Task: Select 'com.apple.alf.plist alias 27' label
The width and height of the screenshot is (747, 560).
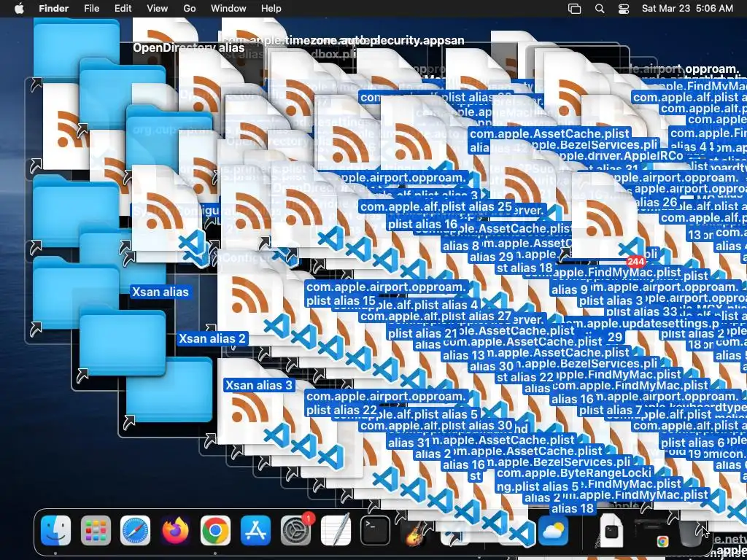Action: 436,316
